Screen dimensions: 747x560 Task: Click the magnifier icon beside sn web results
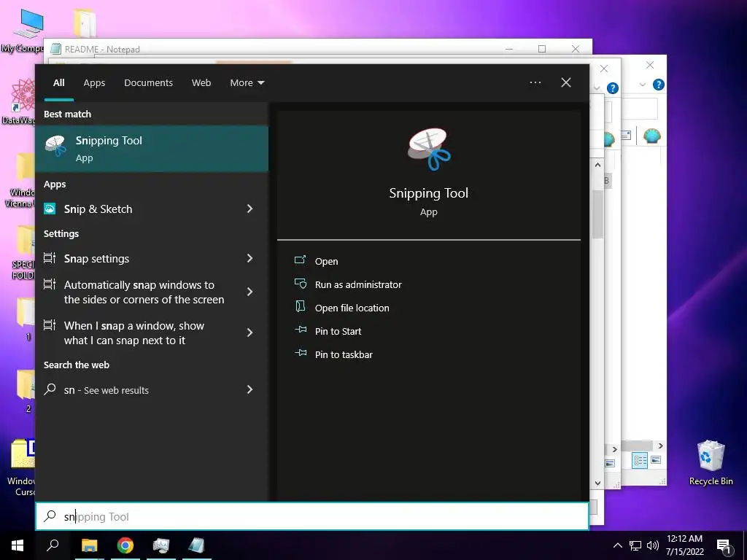tap(50, 389)
